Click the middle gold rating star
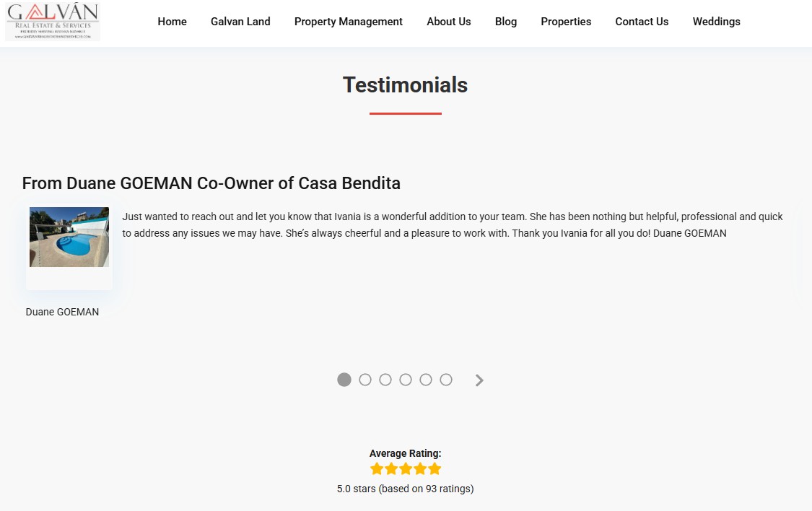 (x=406, y=469)
